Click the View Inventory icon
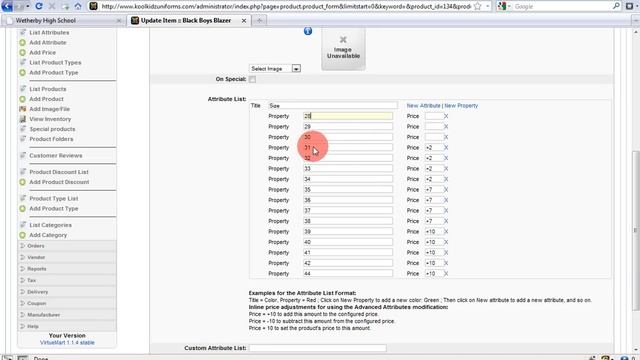Image resolution: width=640 pixels, height=360 pixels. pos(22,119)
